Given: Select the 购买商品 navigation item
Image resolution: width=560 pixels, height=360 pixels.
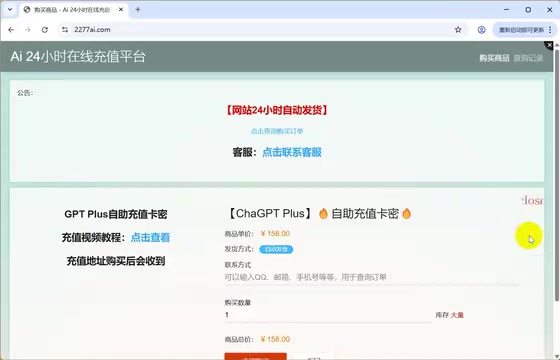Looking at the screenshot, I should (494, 58).
